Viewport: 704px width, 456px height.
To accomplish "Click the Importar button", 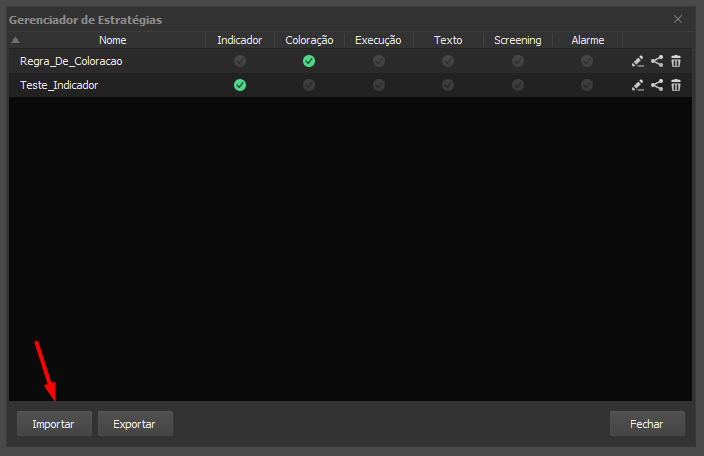I will [x=53, y=424].
